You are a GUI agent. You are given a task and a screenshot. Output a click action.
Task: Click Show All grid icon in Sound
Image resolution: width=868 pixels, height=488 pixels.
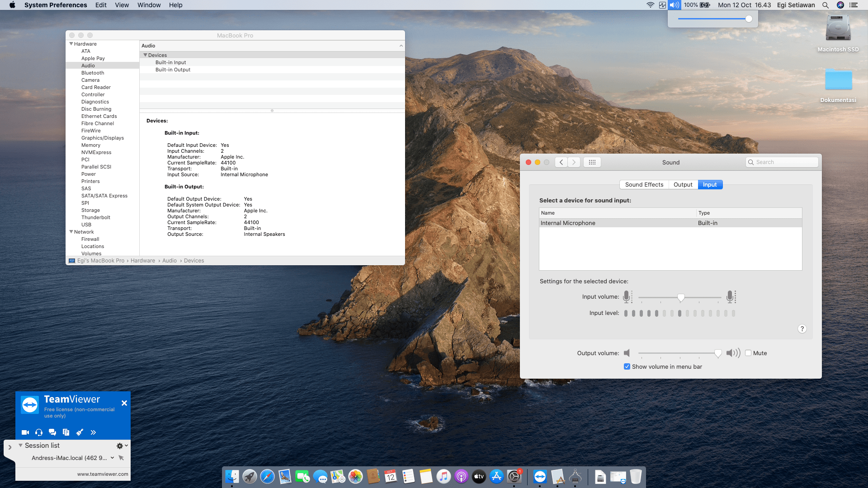pyautogui.click(x=592, y=162)
